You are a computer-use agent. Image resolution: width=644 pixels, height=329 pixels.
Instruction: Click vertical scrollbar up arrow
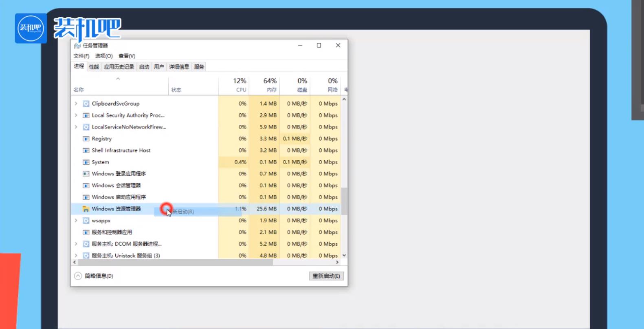coord(344,99)
